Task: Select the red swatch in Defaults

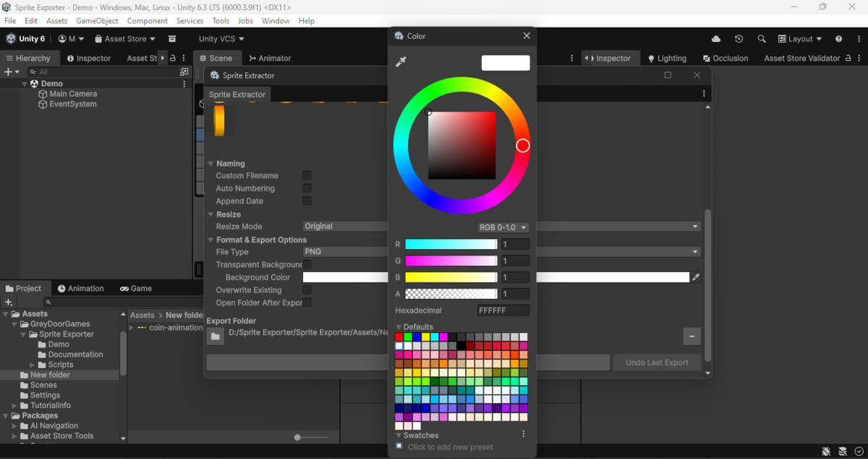Action: (399, 337)
